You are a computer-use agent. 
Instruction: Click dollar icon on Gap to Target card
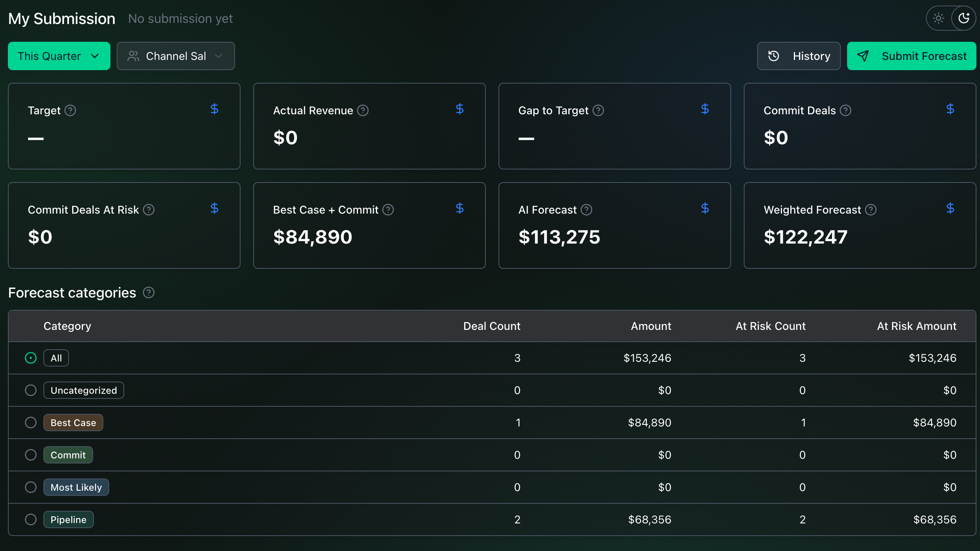705,109
